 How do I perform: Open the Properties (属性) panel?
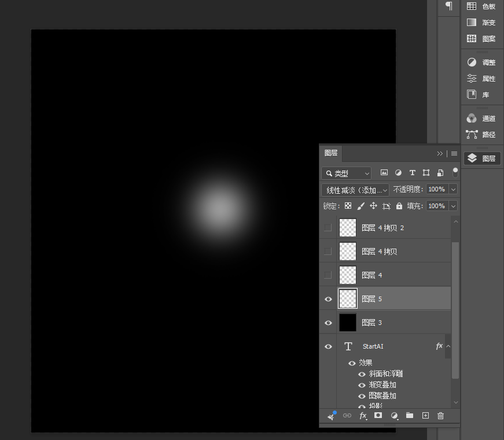pyautogui.click(x=481, y=79)
